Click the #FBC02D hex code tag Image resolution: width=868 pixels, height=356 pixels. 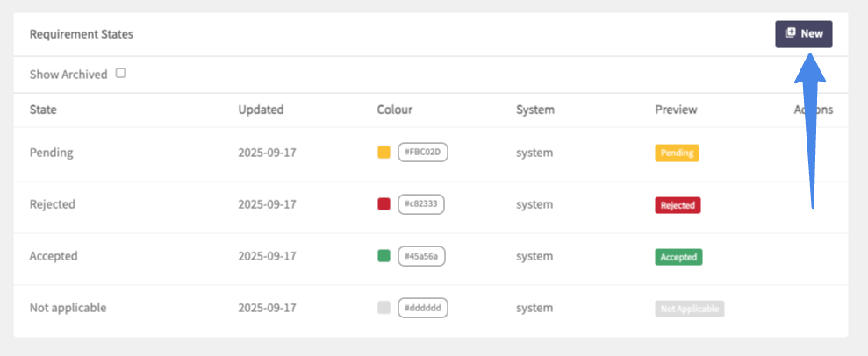click(423, 153)
